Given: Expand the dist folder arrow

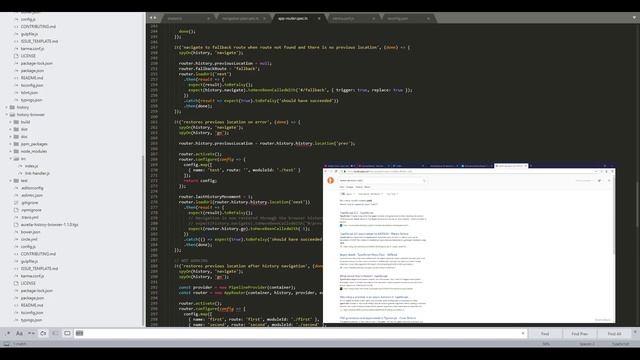Looking at the screenshot, I should (x=11, y=129).
